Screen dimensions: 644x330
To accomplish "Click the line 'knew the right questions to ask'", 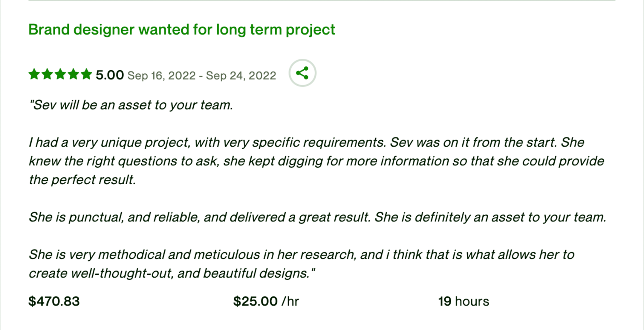I will pos(316,161).
